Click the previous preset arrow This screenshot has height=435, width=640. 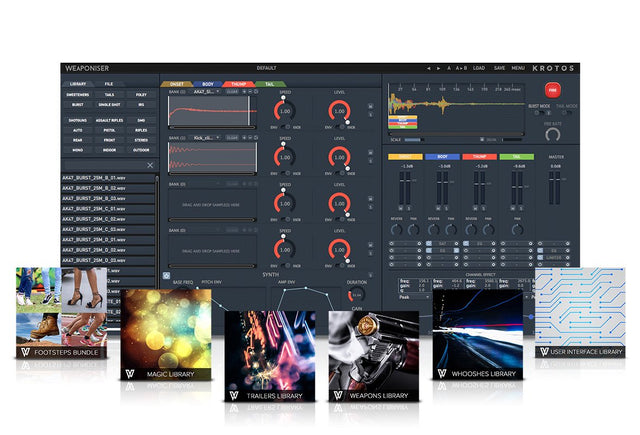(x=428, y=68)
